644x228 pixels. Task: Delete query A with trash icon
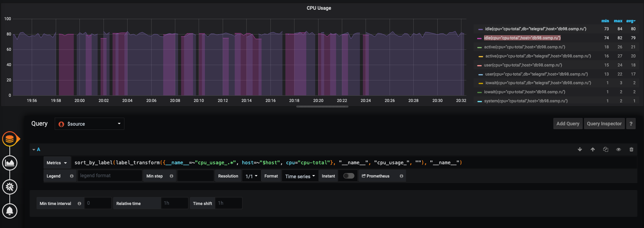631,149
